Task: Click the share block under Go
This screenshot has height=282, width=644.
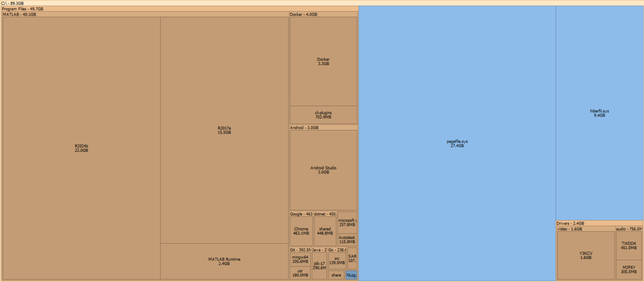Action: click(x=336, y=275)
